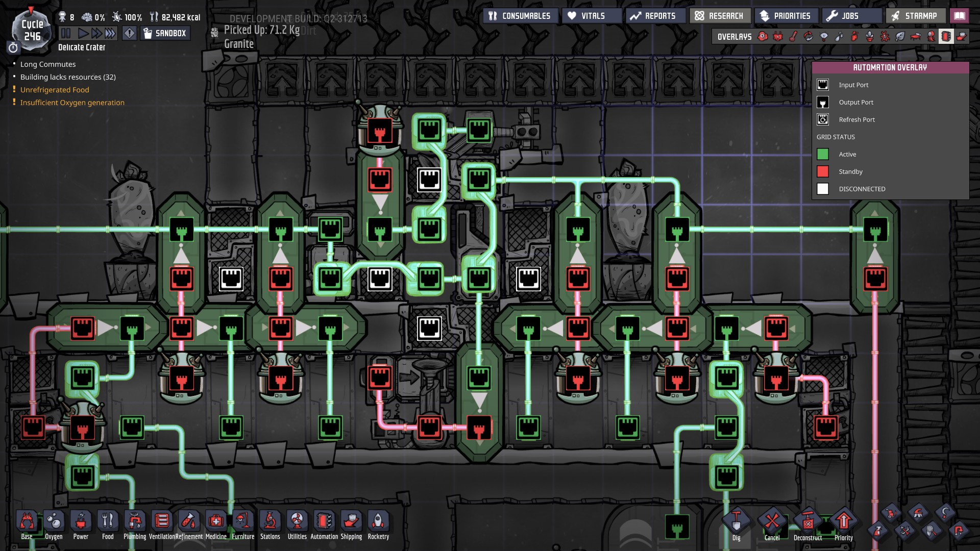Toggle the red alert button

[130, 34]
